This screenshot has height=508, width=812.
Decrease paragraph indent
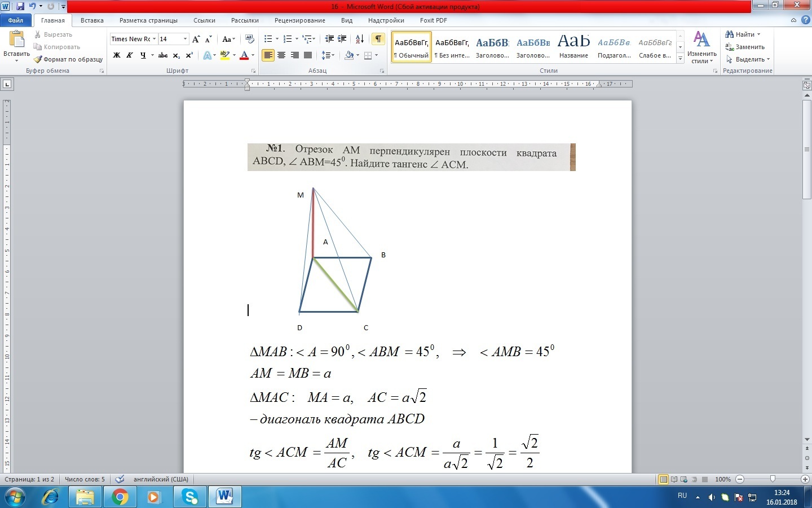(x=330, y=39)
